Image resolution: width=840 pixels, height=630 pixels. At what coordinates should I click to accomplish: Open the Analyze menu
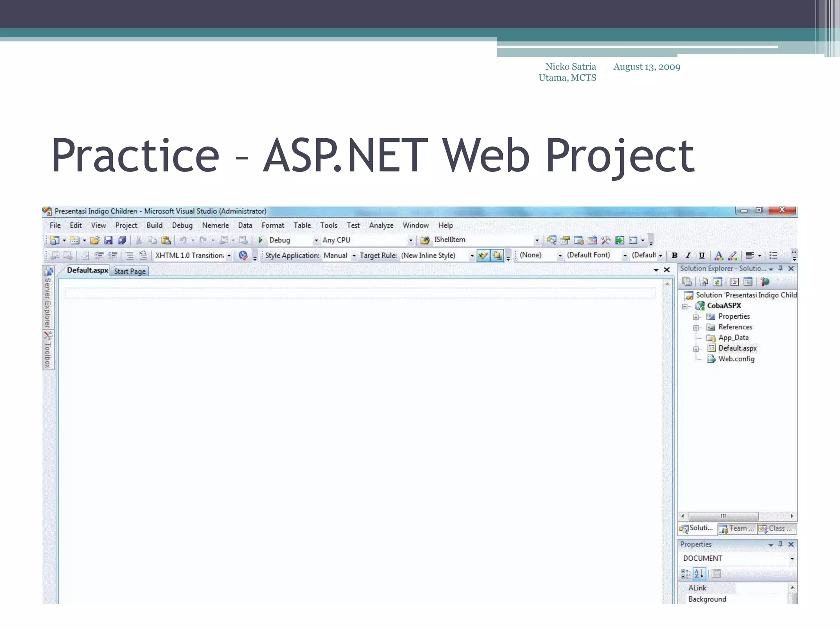tap(381, 225)
